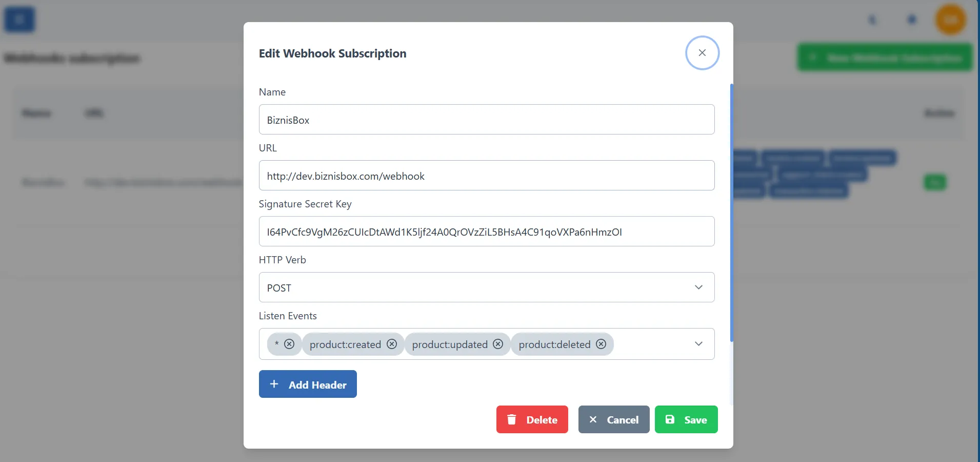Click the trash icon on the Delete button
The height and width of the screenshot is (462, 980).
pyautogui.click(x=511, y=419)
